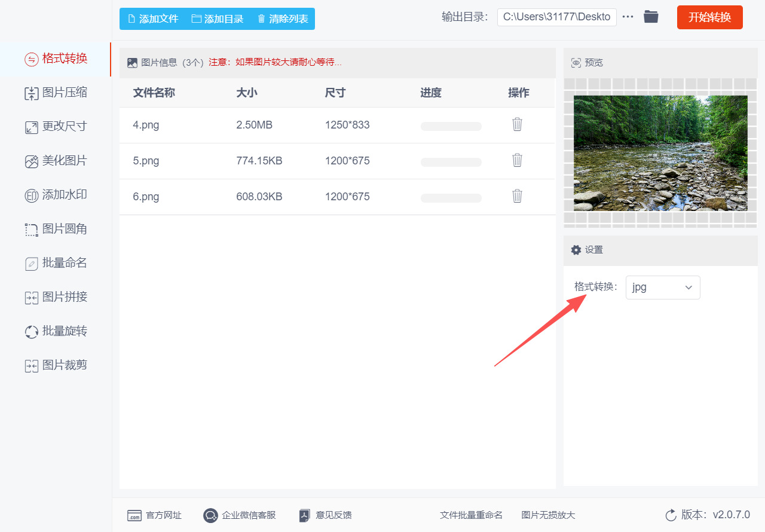Open the 格式转换 sidebar tab

56,59
